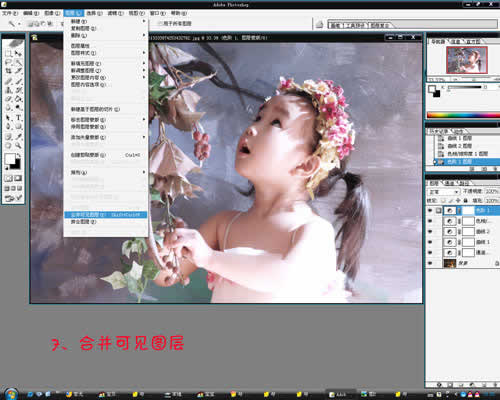Toggle lock transparent pixels in Layers panel

coord(443,200)
